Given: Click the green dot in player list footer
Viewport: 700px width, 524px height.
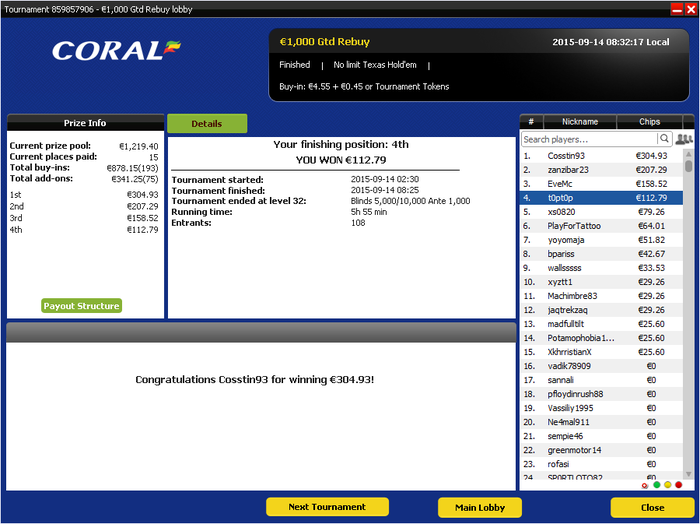Looking at the screenshot, I should click(656, 485).
